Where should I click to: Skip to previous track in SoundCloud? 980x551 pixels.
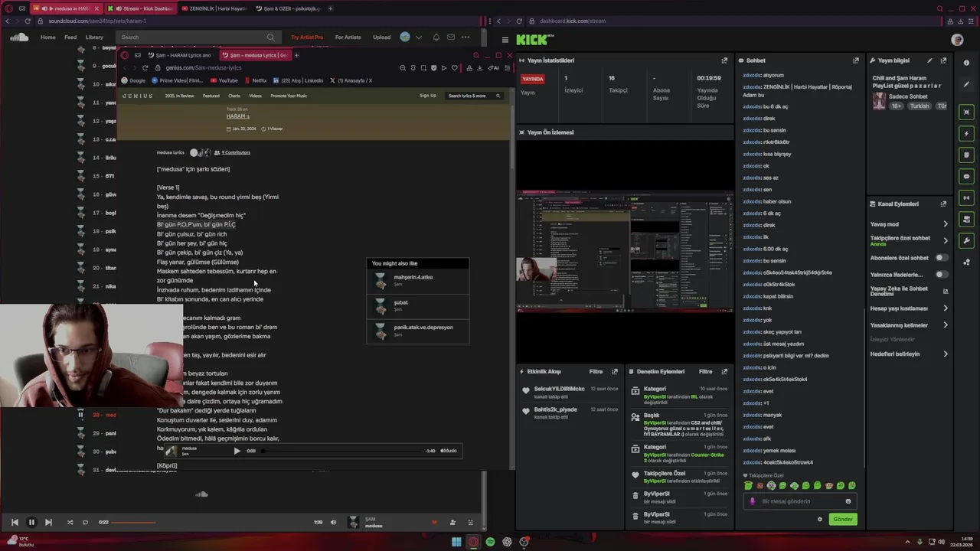[15, 522]
